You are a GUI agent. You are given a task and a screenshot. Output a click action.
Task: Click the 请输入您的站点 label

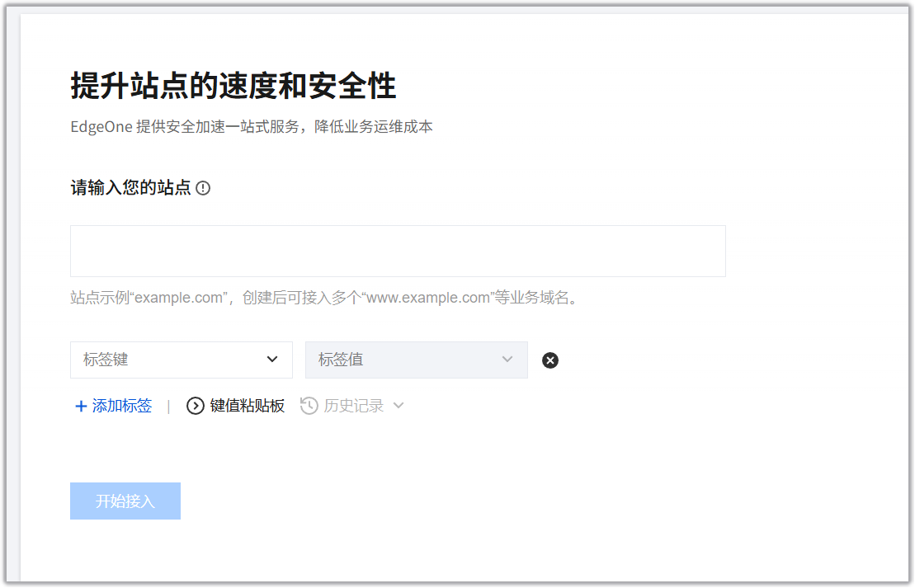[x=130, y=188]
